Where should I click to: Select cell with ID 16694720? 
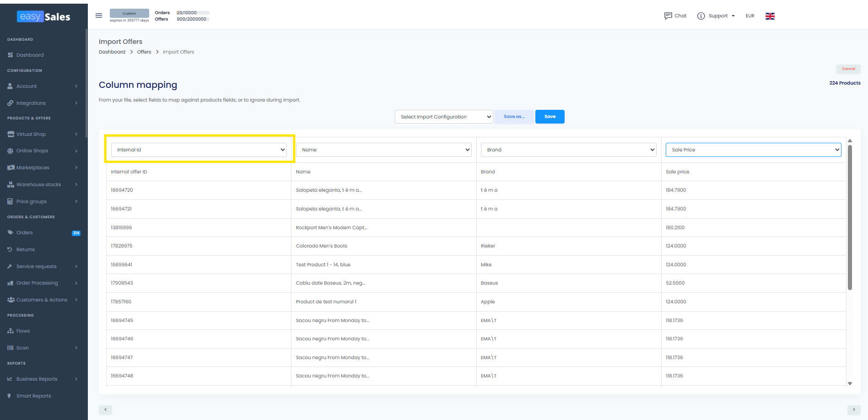click(199, 190)
